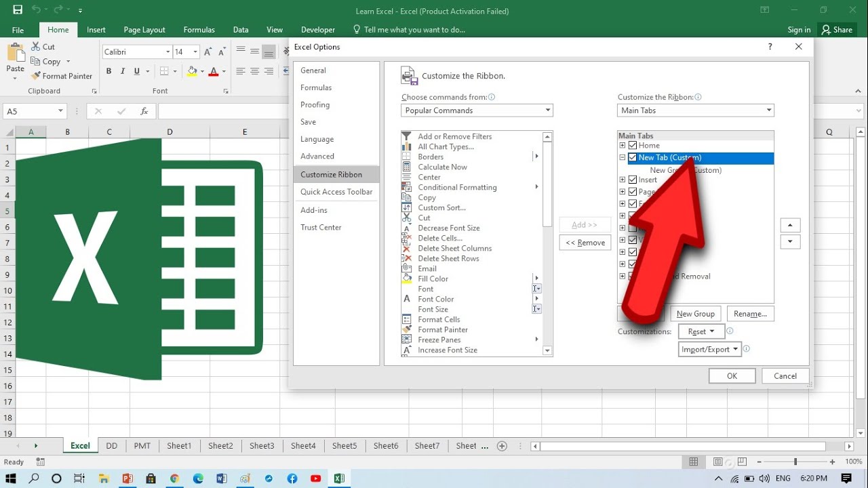Open YouTube icon in the taskbar
The height and width of the screenshot is (488, 868).
coord(315,479)
